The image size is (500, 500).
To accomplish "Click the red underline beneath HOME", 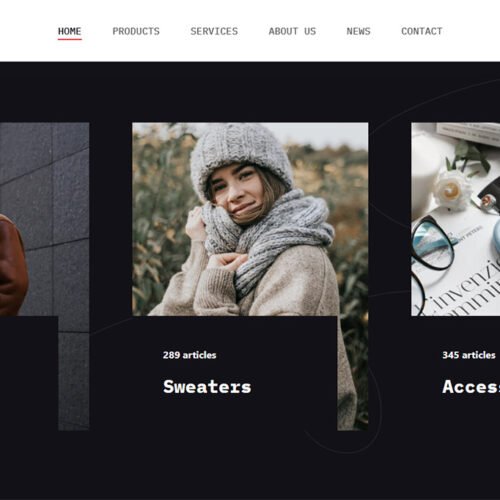I will [x=70, y=39].
